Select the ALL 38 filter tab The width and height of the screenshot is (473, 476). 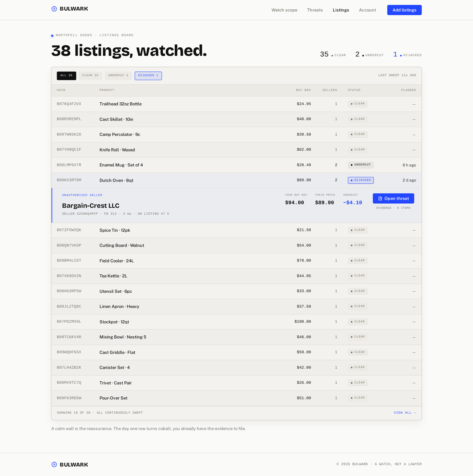66,76
